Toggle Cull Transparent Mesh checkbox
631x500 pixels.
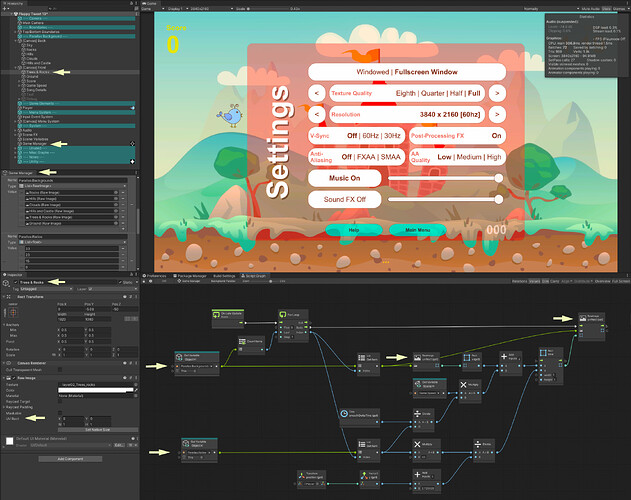tap(60, 370)
